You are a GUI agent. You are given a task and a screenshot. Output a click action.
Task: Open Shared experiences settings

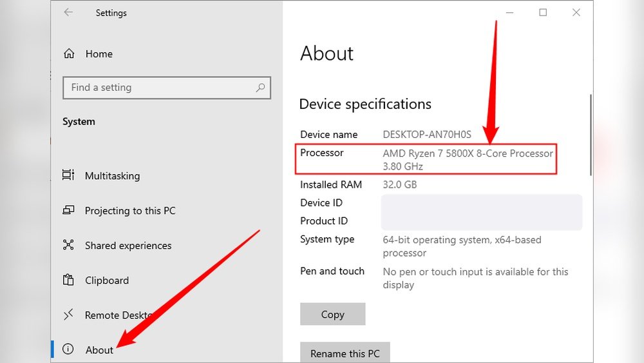click(128, 246)
